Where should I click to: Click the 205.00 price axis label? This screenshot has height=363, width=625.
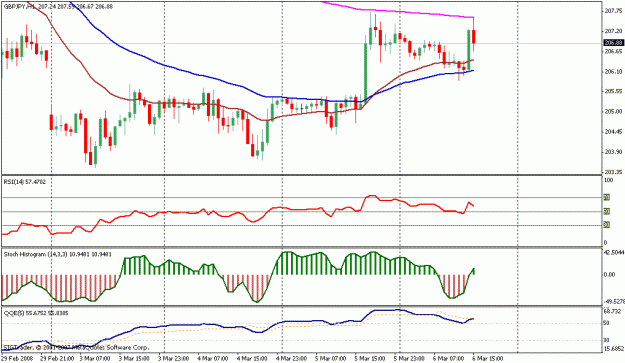click(x=613, y=112)
